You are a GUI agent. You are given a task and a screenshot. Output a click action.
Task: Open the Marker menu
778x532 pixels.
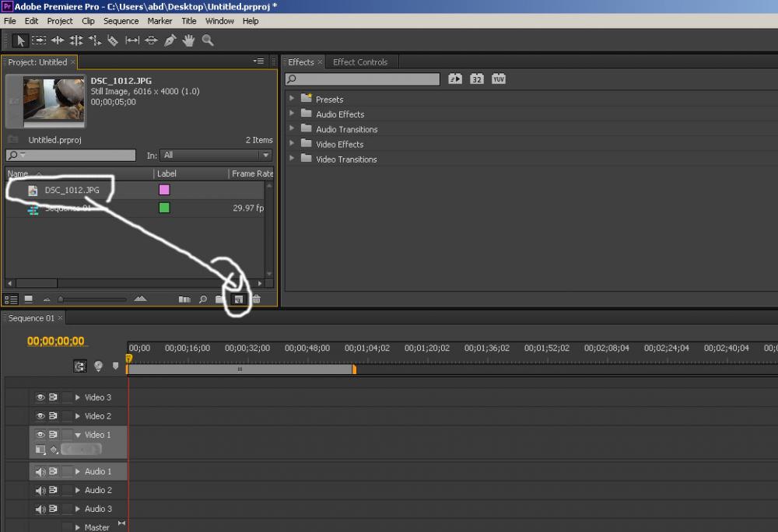pyautogui.click(x=159, y=21)
